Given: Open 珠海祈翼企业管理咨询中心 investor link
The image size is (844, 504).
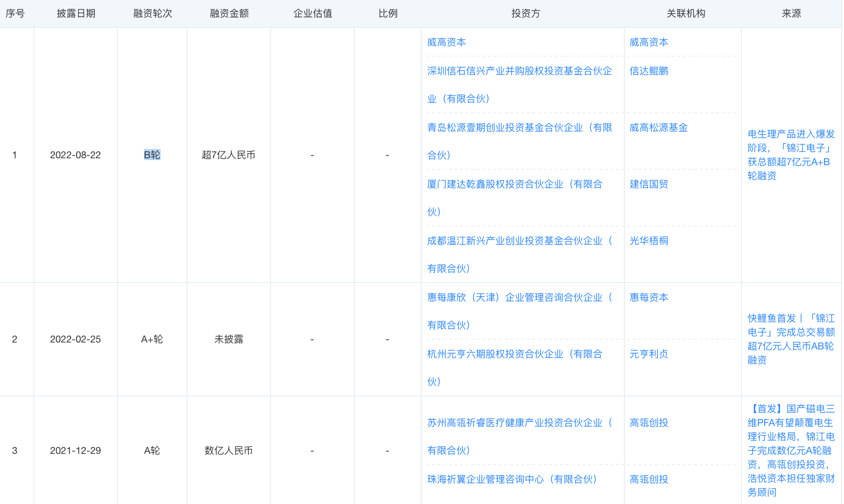Looking at the screenshot, I should pyautogui.click(x=512, y=479).
